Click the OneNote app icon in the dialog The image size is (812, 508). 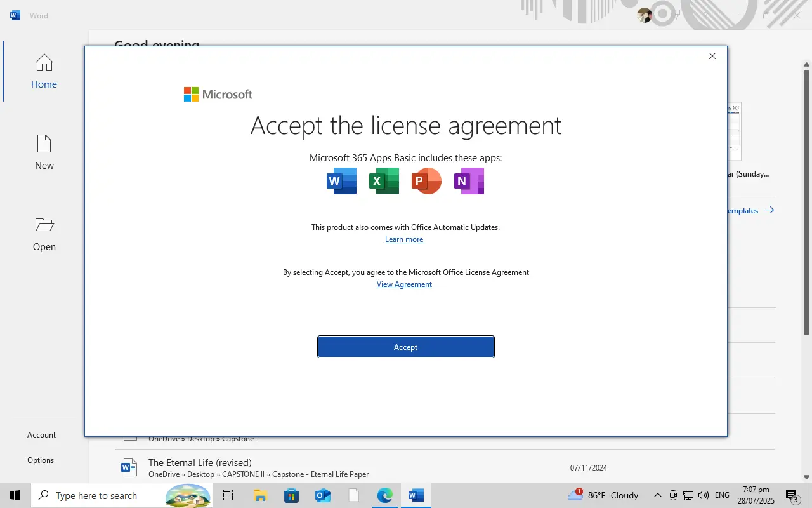coord(469,182)
